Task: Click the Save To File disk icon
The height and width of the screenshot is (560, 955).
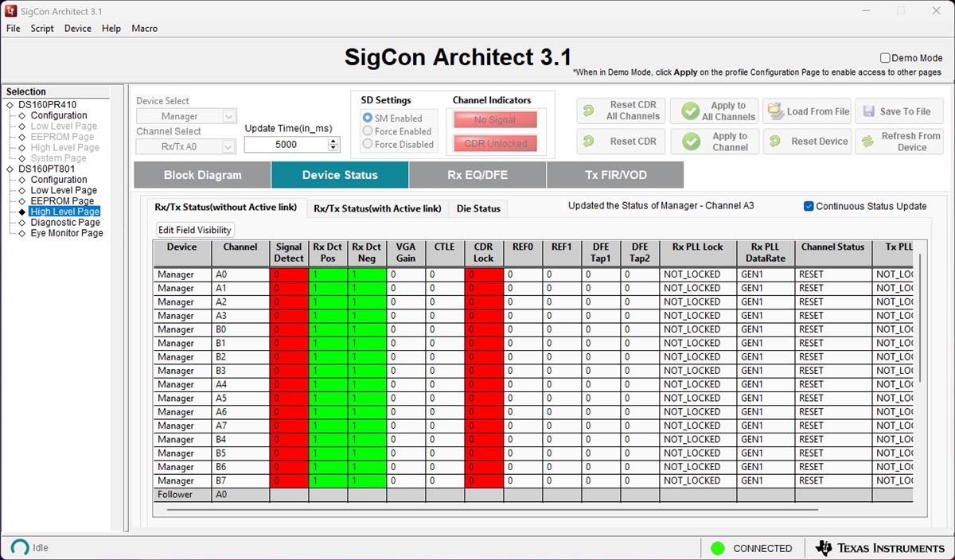Action: (868, 111)
